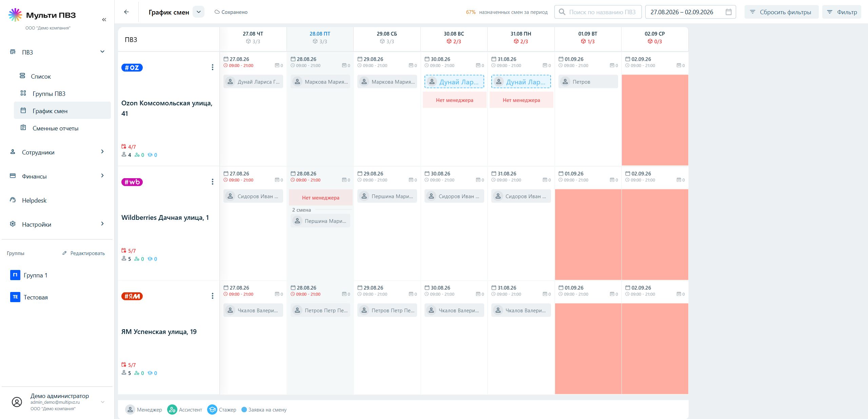Click the Дунай shift request on 31.08 for Ozon
The image size is (868, 419).
coord(521,82)
